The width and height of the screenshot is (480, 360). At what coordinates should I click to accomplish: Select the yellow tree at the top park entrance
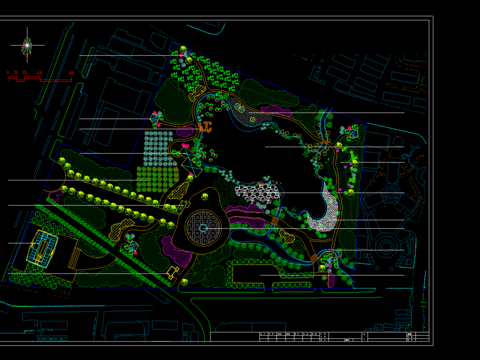click(x=183, y=49)
